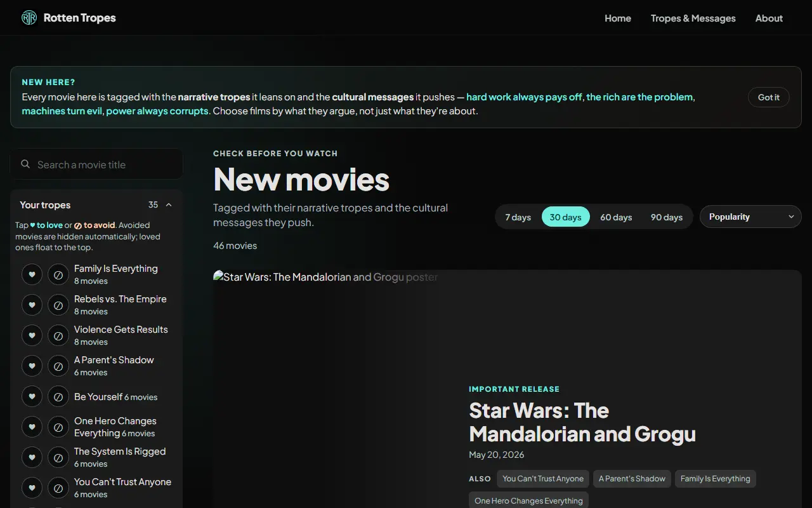The image size is (812, 508).
Task: Click the A Parent's Shadow tag chip
Action: point(632,479)
